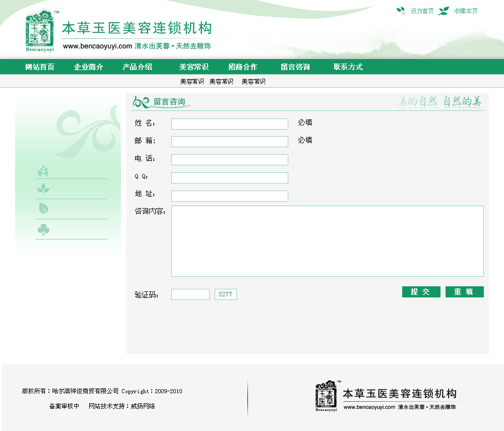Select the single leaf icon in the sidebar
The image size is (504, 431).
click(43, 208)
